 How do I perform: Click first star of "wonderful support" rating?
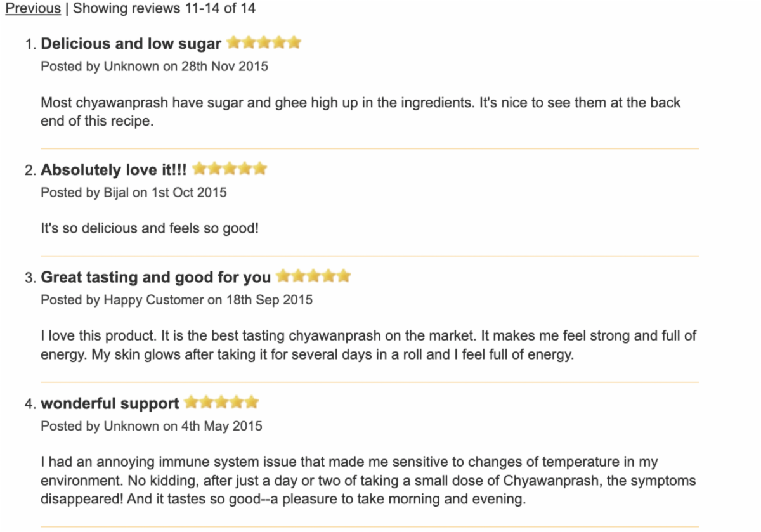point(192,403)
